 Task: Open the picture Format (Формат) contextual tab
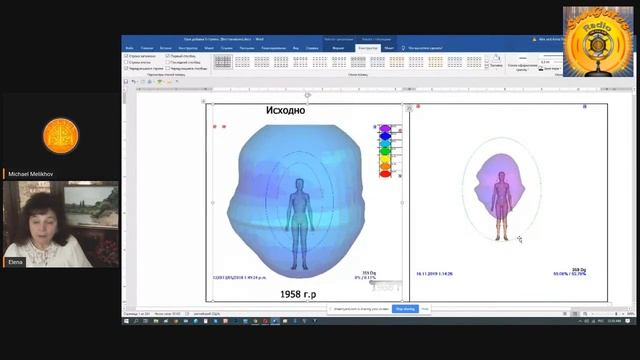point(338,48)
